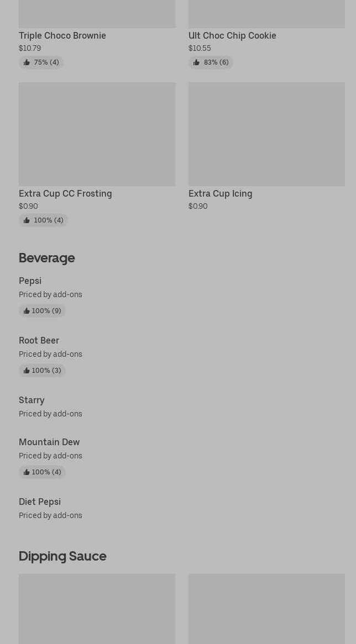Select the Extra Cup CC Frosting thumbnail
The width and height of the screenshot is (356, 644).
(x=97, y=134)
